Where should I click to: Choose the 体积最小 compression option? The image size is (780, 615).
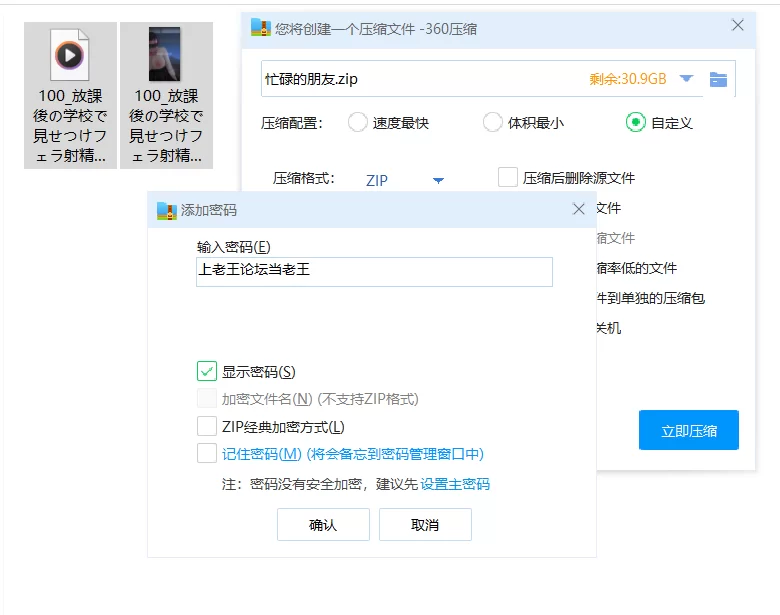click(492, 122)
